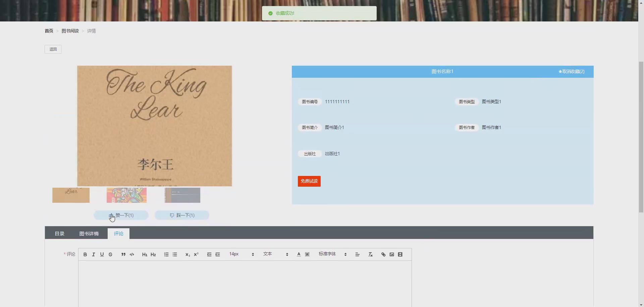Image resolution: width=644 pixels, height=307 pixels.
Task: Insert a code block in the comment
Action: tap(132, 254)
